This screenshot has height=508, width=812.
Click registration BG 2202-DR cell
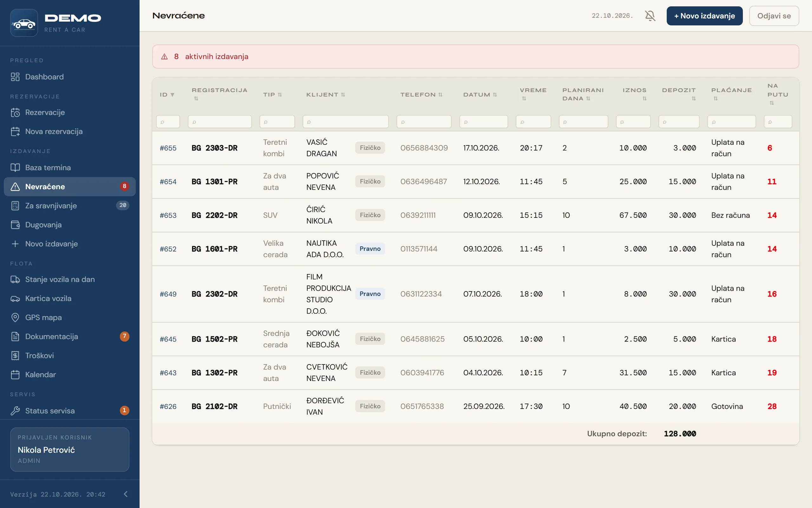pos(214,215)
